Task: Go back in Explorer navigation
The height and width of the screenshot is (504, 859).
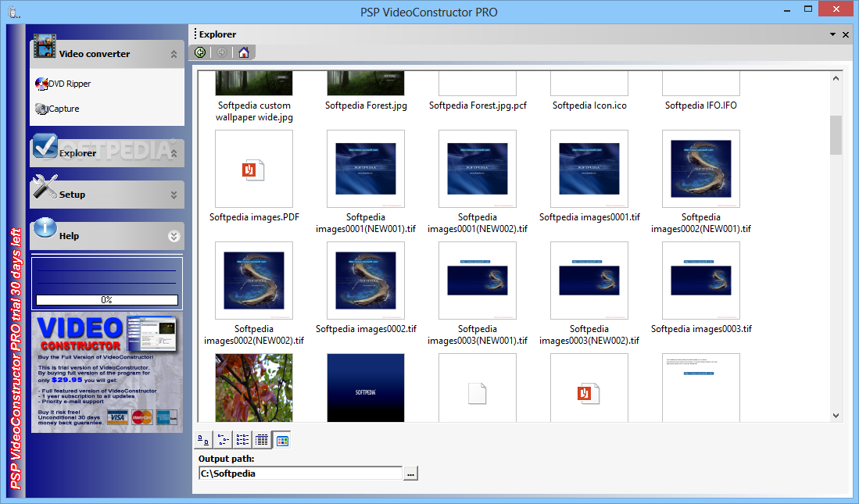Action: pos(201,52)
